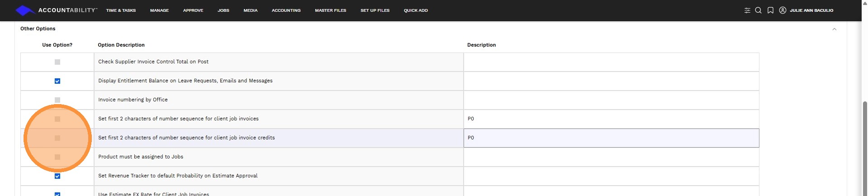Collapse the Other Options section chevron

coord(834,29)
